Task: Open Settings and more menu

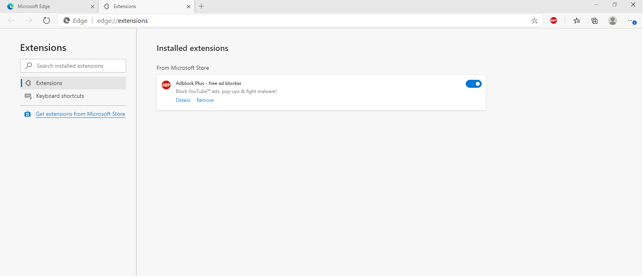Action: coord(631,20)
